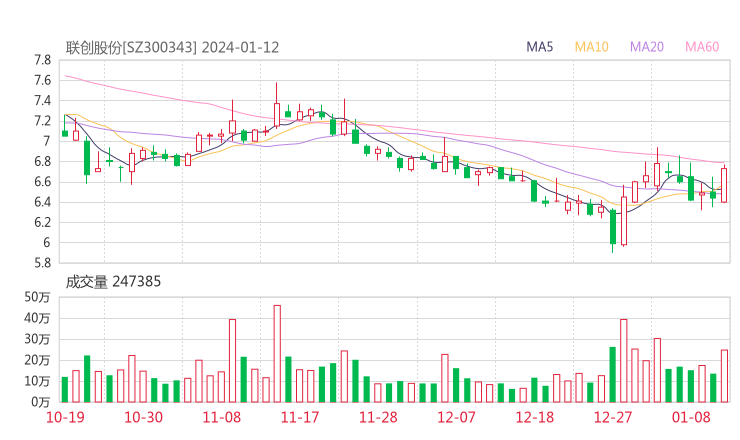Click the first green volume bar at 10-19
This screenshot has width=740, height=440.
pos(65,389)
